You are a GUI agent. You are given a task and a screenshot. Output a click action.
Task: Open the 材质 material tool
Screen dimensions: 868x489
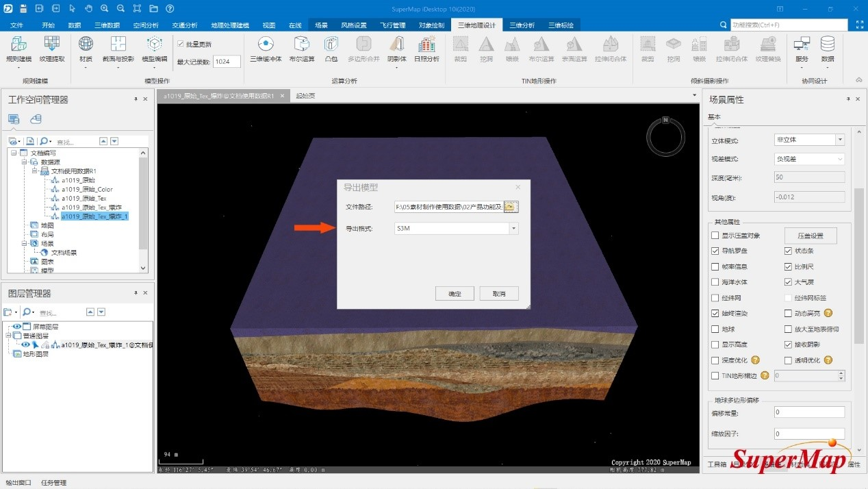(86, 49)
